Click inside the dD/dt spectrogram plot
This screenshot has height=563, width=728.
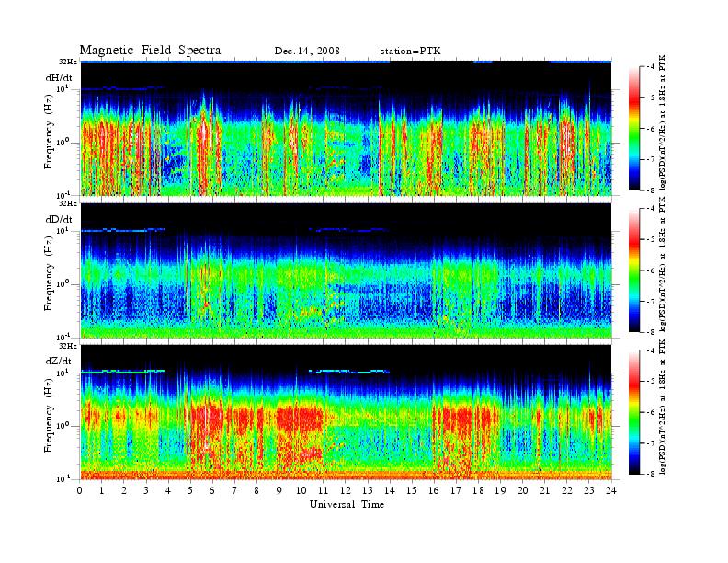(346, 270)
